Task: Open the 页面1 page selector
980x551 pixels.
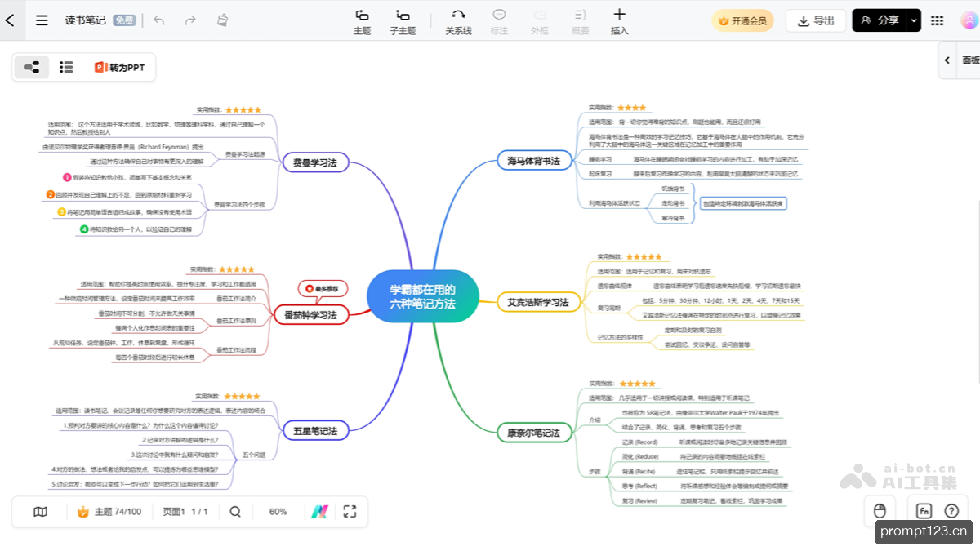Action: point(185,512)
